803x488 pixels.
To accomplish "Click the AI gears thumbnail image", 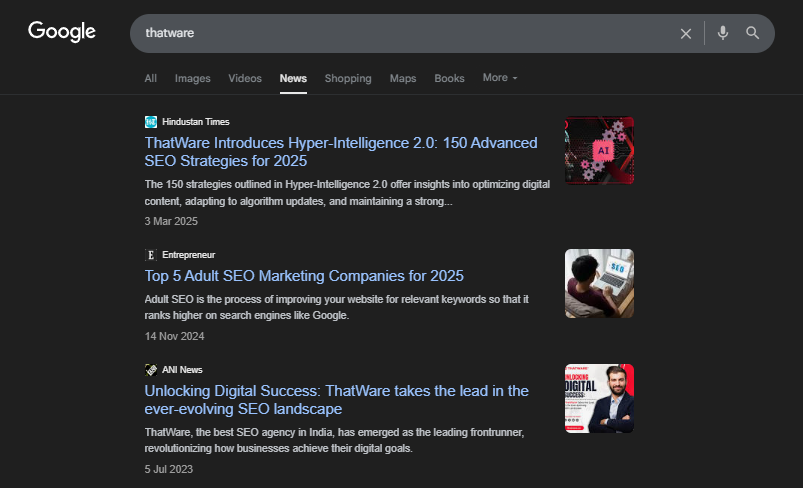I will point(599,151).
